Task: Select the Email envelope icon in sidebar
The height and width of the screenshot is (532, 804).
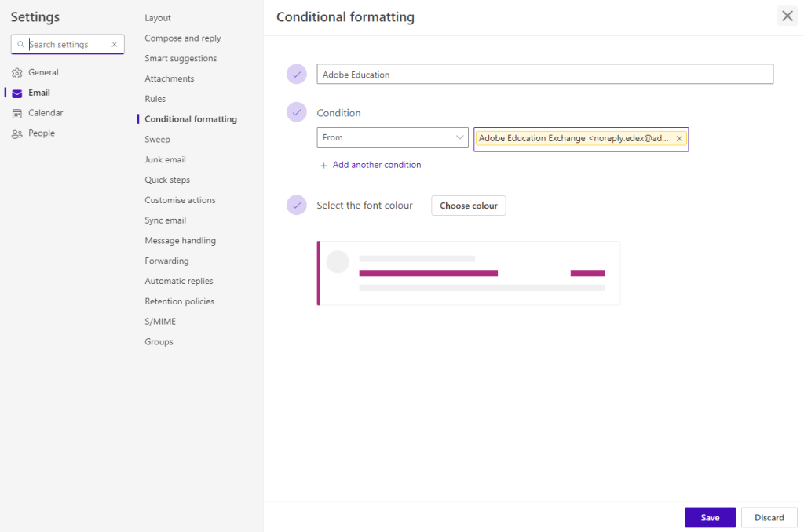Action: coord(16,92)
